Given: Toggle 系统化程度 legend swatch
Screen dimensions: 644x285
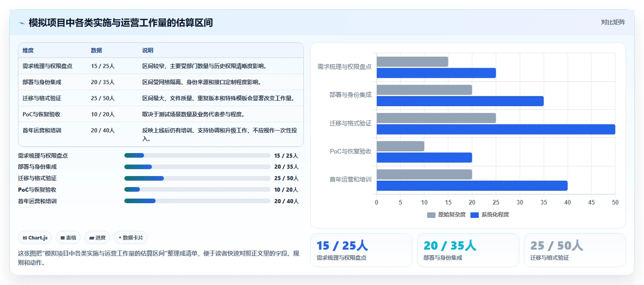Looking at the screenshot, I should [x=475, y=215].
